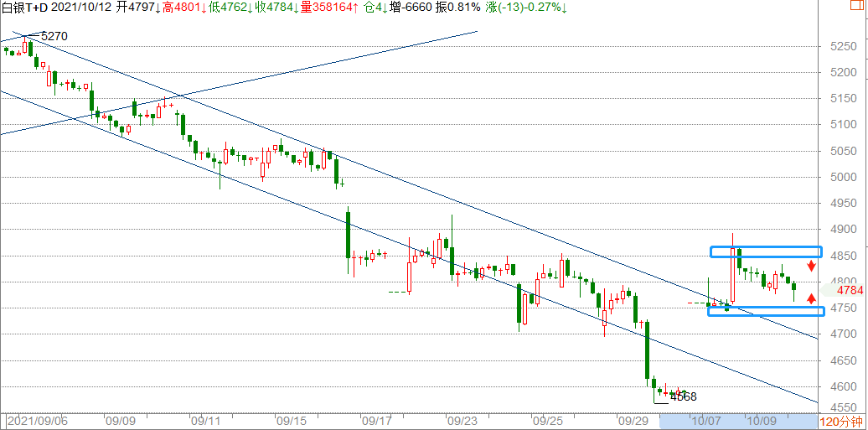This screenshot has height=430, width=868.
Task: Click the 09/15 date axis label
Action: point(292,421)
